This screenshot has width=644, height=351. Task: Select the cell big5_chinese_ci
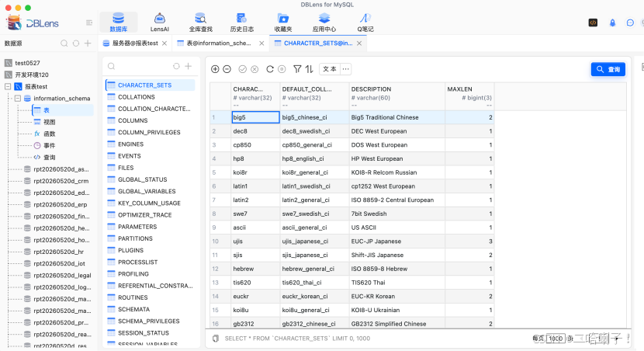(x=314, y=117)
